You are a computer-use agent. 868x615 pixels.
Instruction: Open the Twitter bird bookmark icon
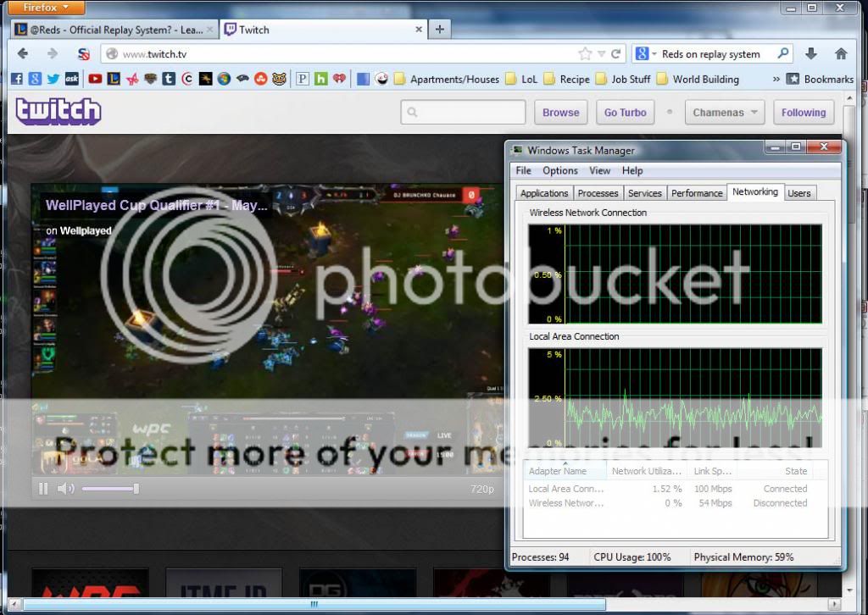click(53, 79)
